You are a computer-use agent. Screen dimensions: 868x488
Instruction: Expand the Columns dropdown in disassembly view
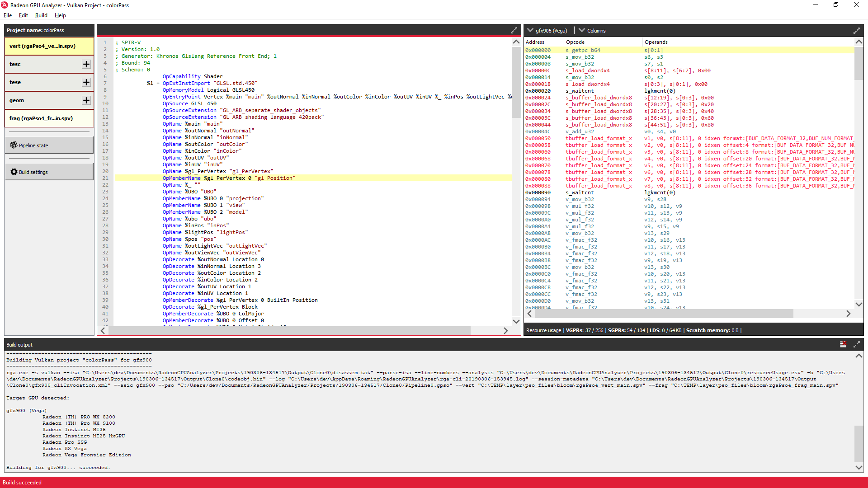[592, 31]
